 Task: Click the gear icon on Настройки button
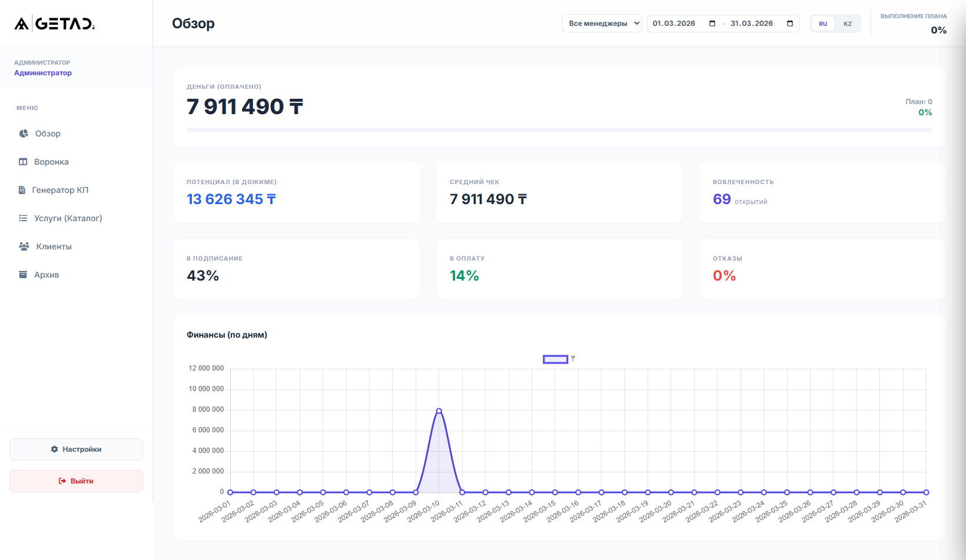click(x=54, y=449)
